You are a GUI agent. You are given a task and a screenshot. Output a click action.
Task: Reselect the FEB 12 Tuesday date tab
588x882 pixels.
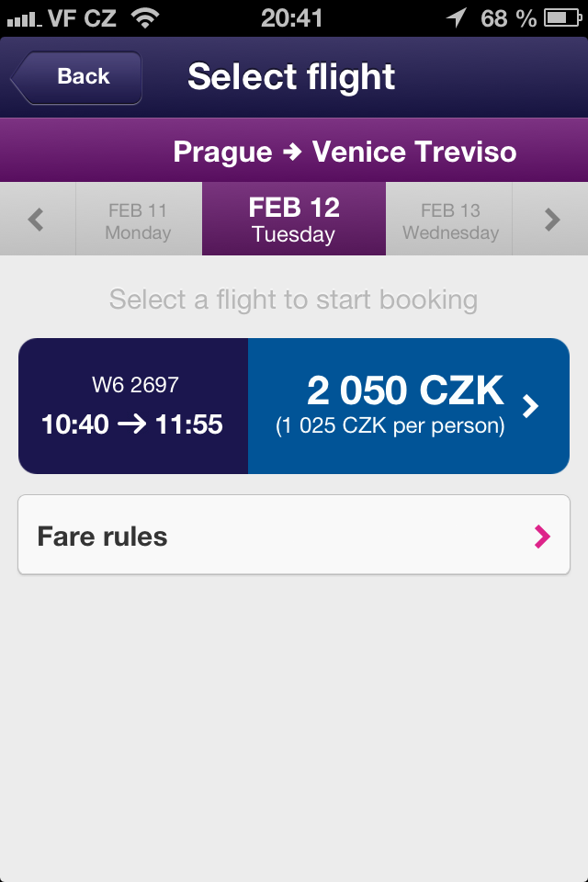(293, 219)
